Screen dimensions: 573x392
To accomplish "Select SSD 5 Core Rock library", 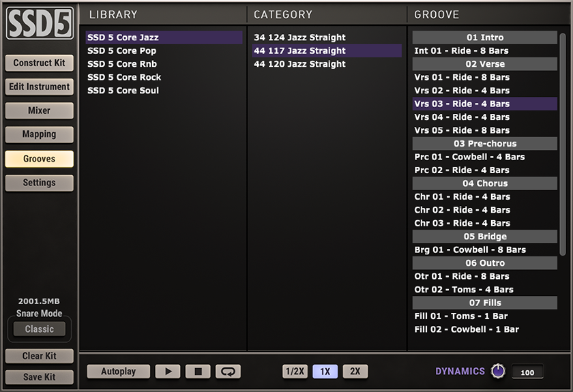I will click(x=124, y=77).
